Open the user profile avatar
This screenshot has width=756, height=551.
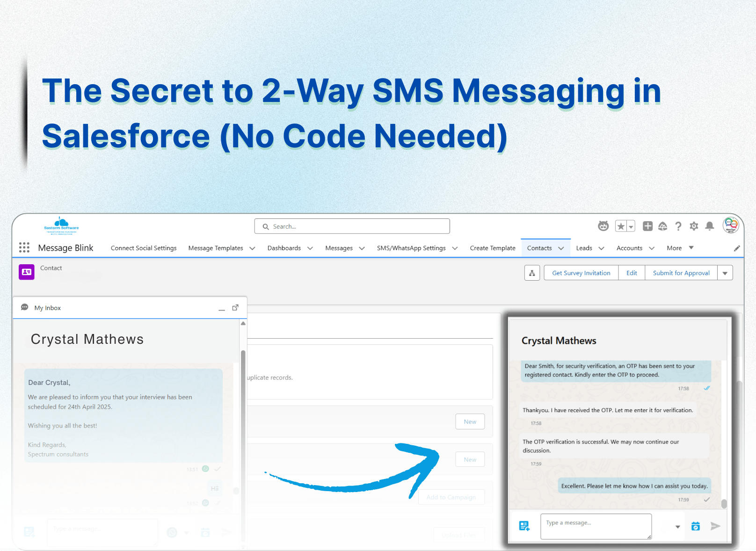point(731,225)
